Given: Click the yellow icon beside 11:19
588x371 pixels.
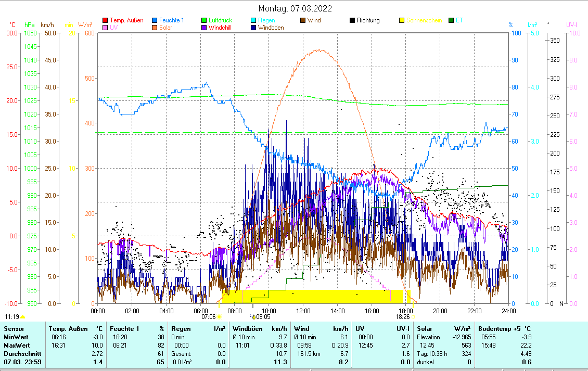Looking at the screenshot, I should coord(23,316).
